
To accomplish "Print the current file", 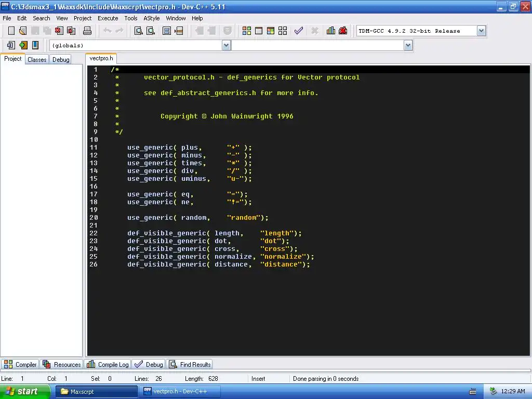I will (x=87, y=31).
